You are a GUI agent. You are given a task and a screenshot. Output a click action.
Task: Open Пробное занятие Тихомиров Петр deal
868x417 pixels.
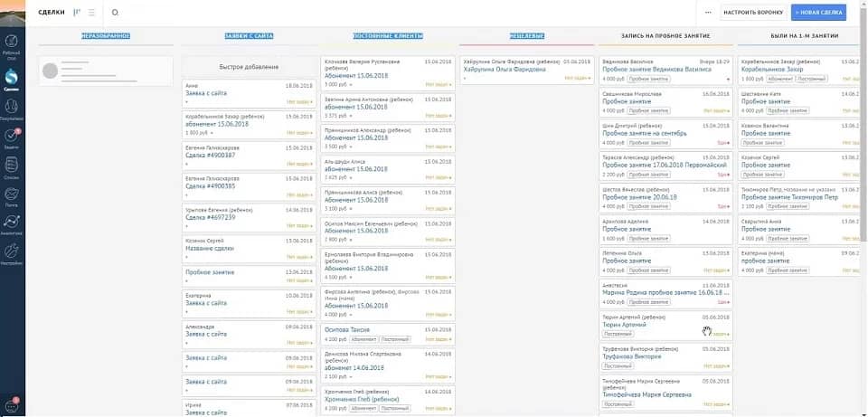coord(790,197)
